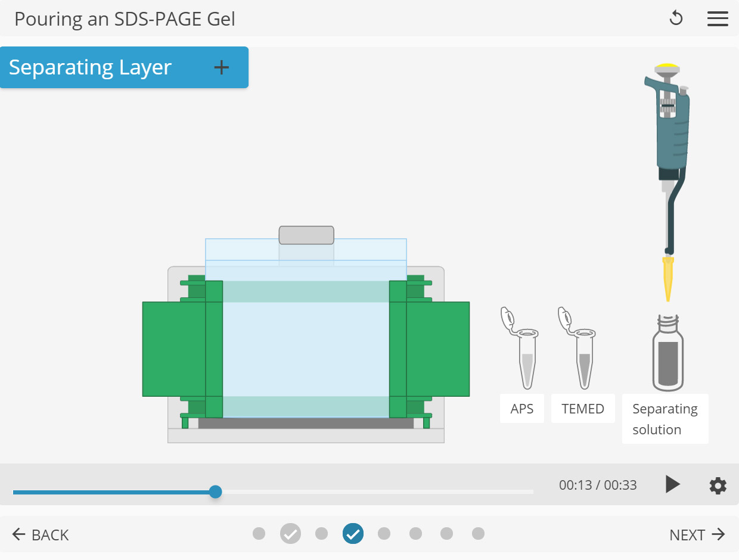Restart the animation with the reset icon

pos(676,18)
